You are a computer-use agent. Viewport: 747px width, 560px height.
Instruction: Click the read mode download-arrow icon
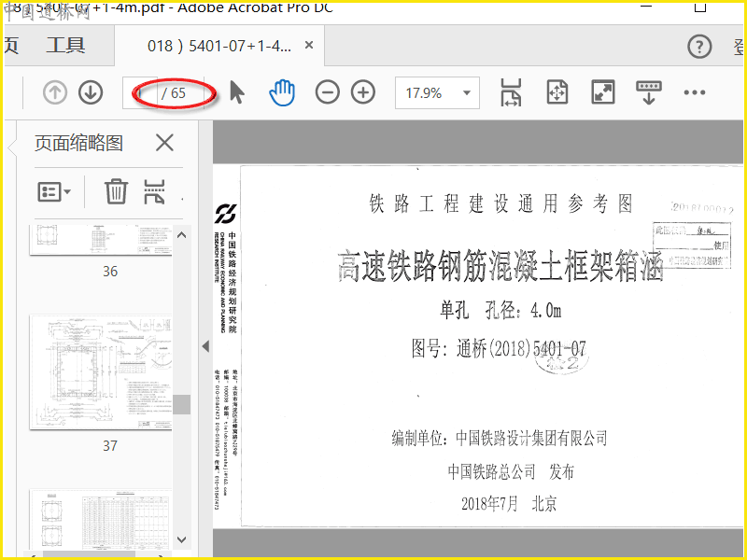point(648,92)
